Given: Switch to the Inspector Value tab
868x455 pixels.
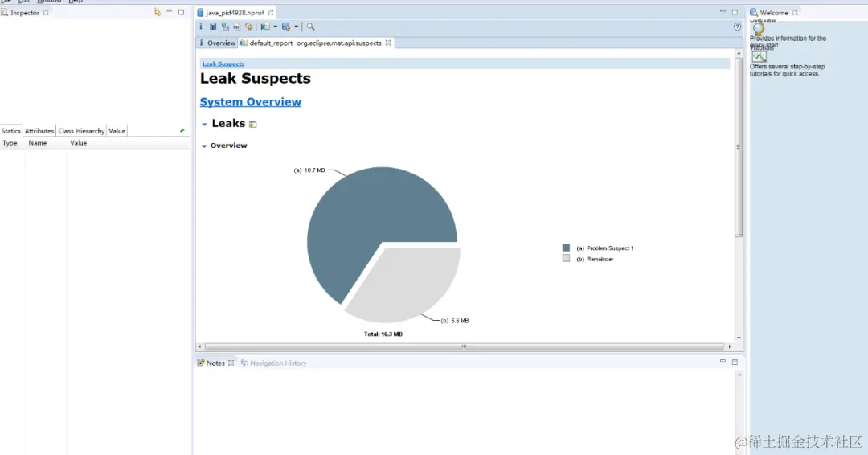Looking at the screenshot, I should [117, 131].
